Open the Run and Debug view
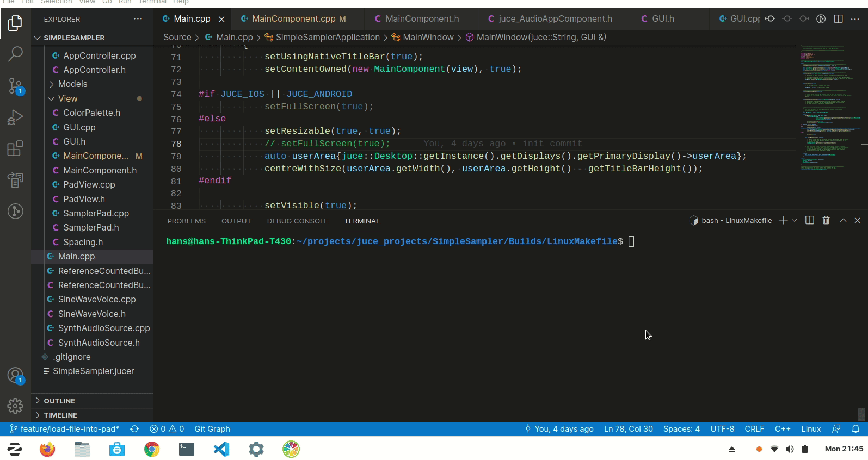The image size is (868, 460). [15, 117]
